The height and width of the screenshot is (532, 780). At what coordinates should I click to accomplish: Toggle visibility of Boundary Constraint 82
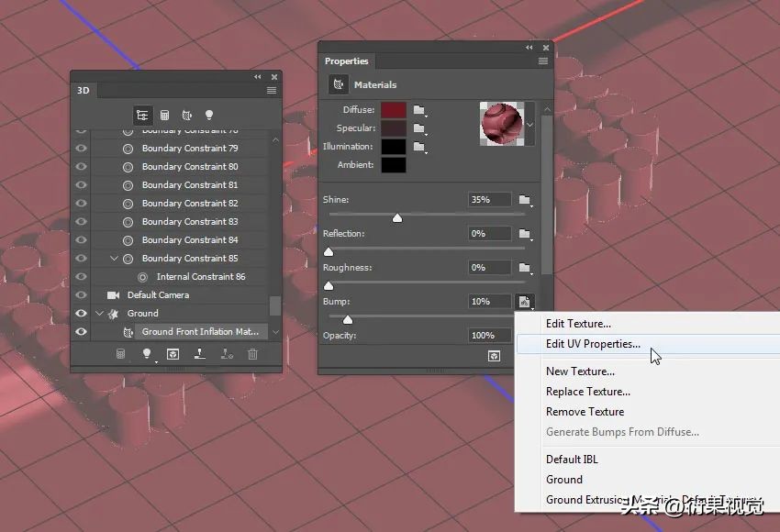click(x=81, y=204)
